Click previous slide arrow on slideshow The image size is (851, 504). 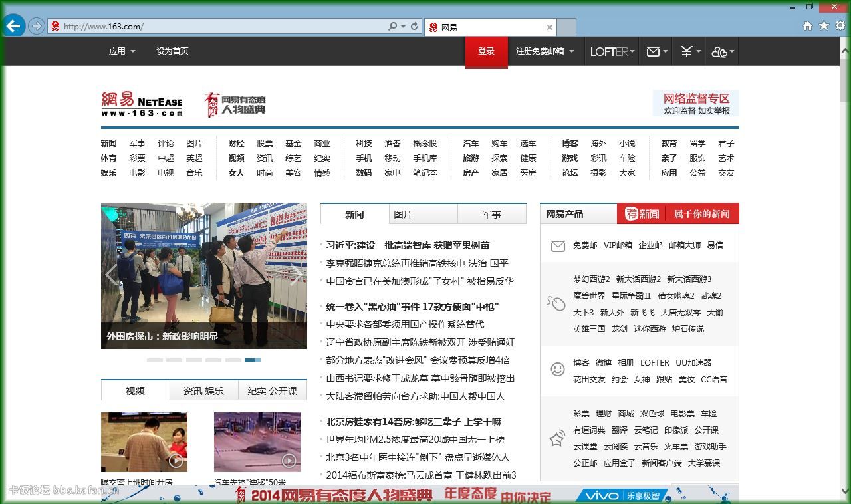coord(112,275)
